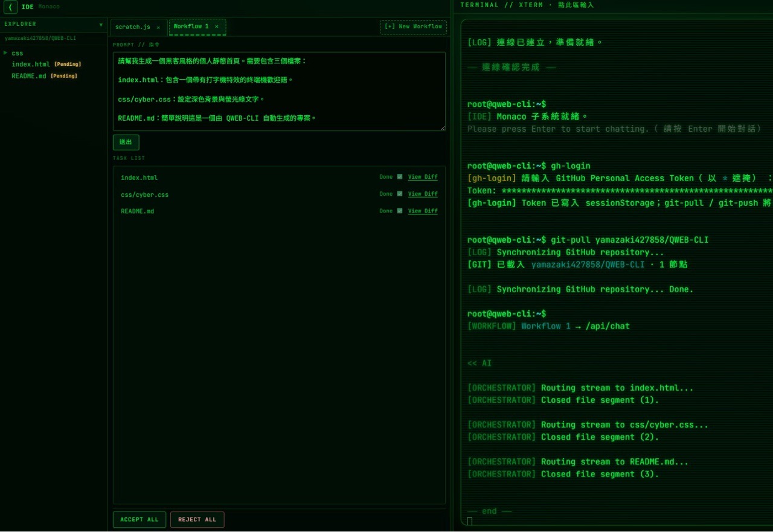Create a workflow with New Workflow button

(x=413, y=27)
